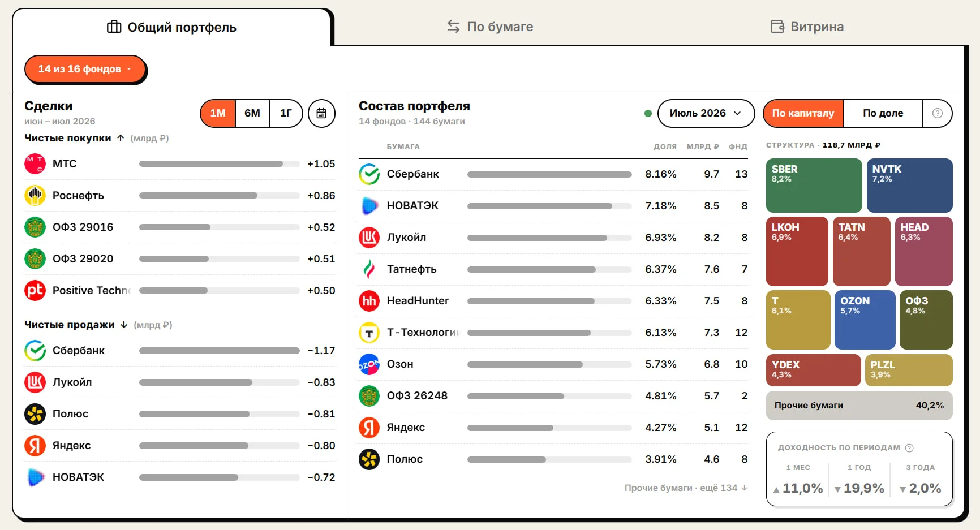Select the 1Г deals period
Screen dimensions: 980x530
[x=286, y=113]
